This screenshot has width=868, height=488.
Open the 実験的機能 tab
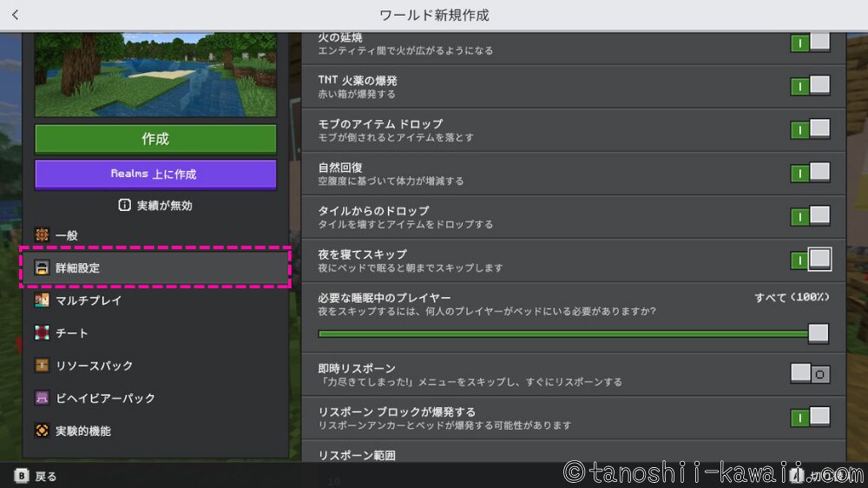click(x=155, y=431)
